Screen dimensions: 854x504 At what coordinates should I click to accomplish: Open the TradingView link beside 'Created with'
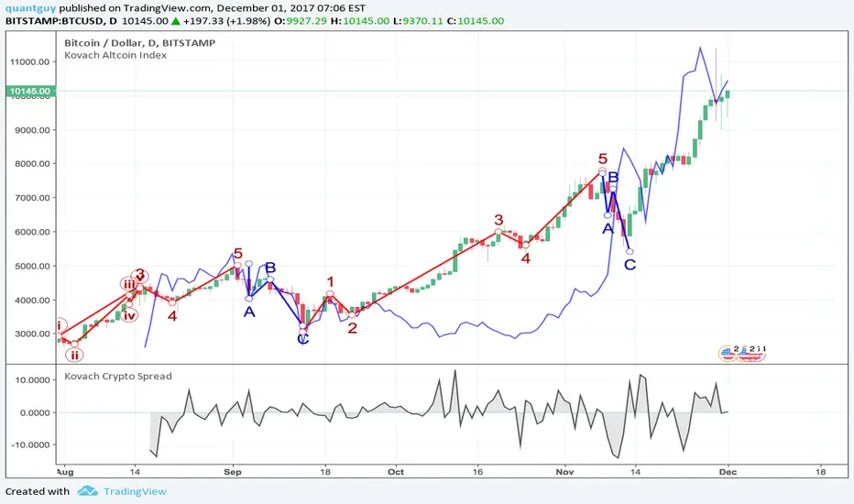[x=135, y=491]
